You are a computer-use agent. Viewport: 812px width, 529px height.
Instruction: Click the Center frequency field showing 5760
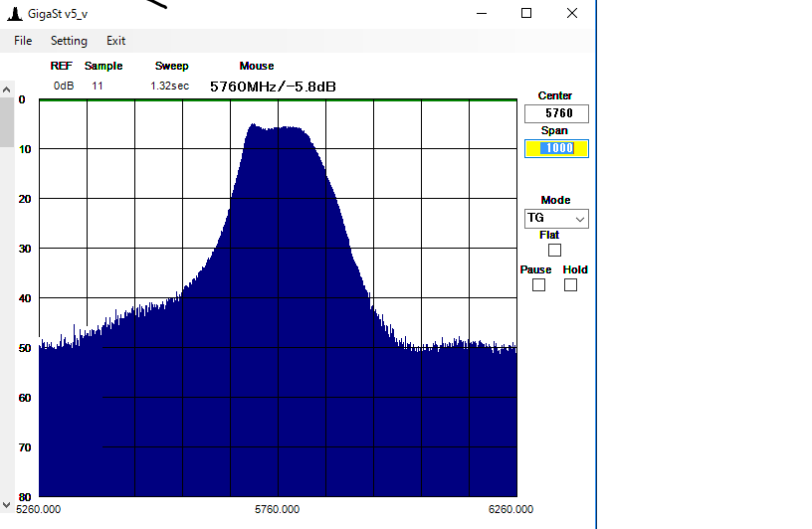tap(556, 114)
